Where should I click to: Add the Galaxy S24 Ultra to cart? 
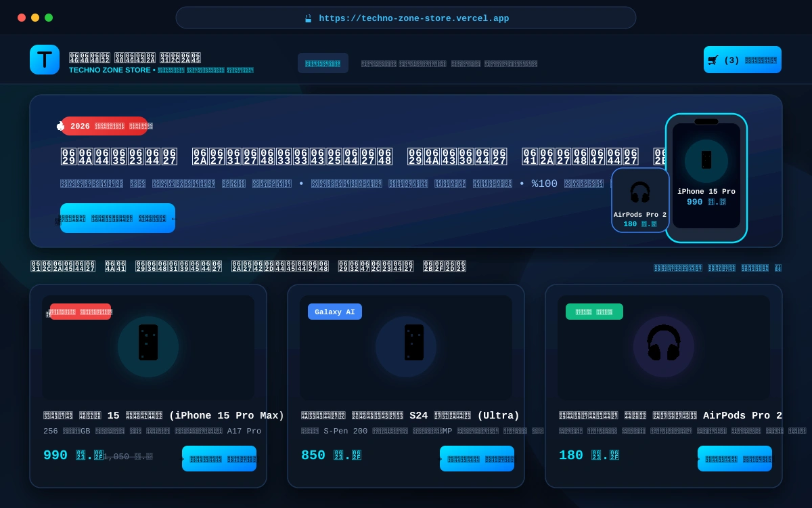pos(477,459)
